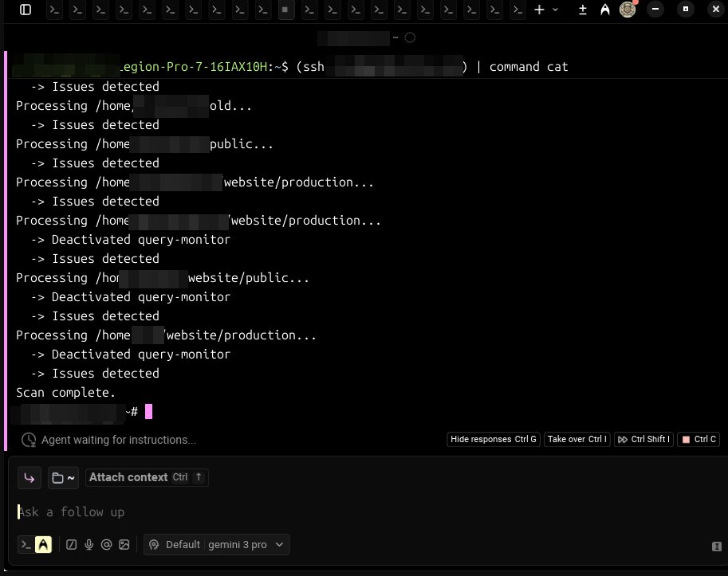The height and width of the screenshot is (576, 728).
Task: Click the 'Scan complete.' output line
Action: point(65,392)
